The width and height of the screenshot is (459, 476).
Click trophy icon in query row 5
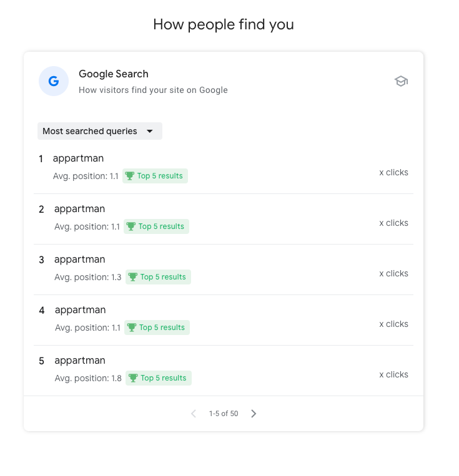(x=133, y=378)
